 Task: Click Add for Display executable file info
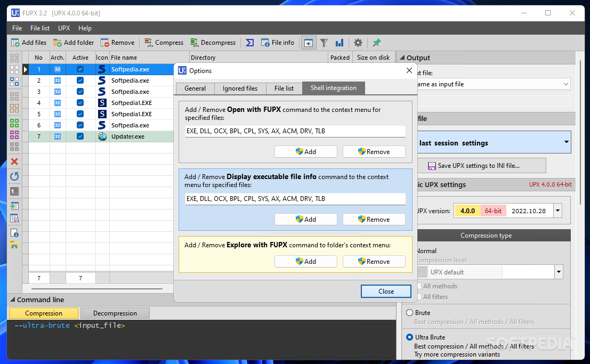(306, 220)
